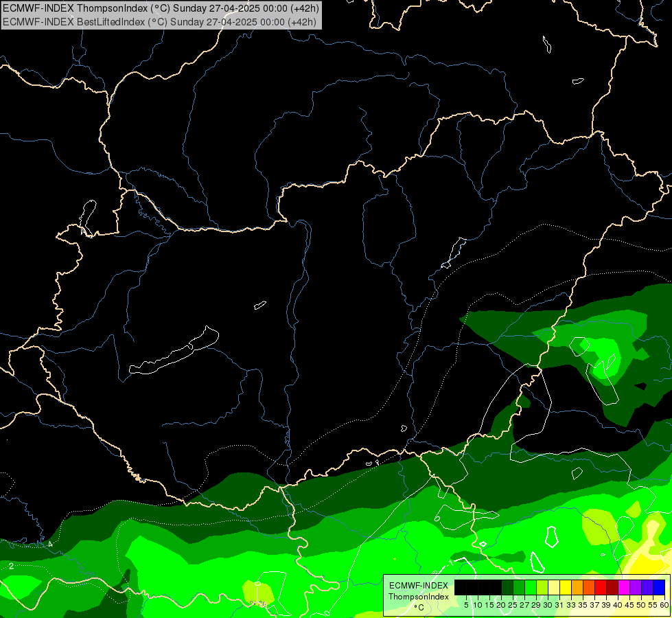The image size is (672, 618).
Task: Click the ThompsonIndex title line at top
Action: point(161,8)
